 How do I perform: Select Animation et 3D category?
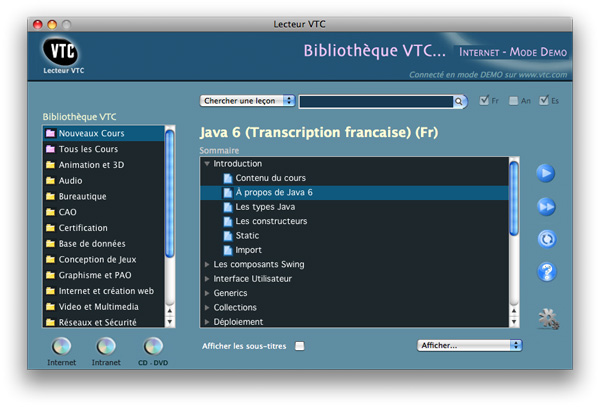click(104, 165)
